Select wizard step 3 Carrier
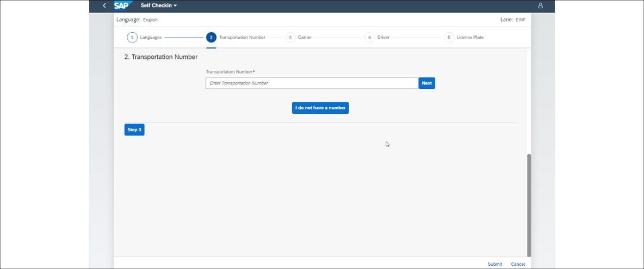Viewport: 644px width, 269px height. [x=299, y=38]
